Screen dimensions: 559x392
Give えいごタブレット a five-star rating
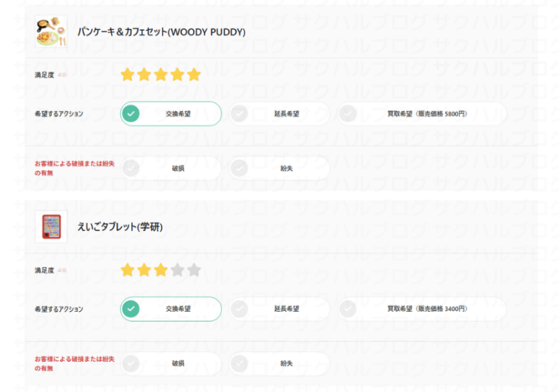click(194, 270)
